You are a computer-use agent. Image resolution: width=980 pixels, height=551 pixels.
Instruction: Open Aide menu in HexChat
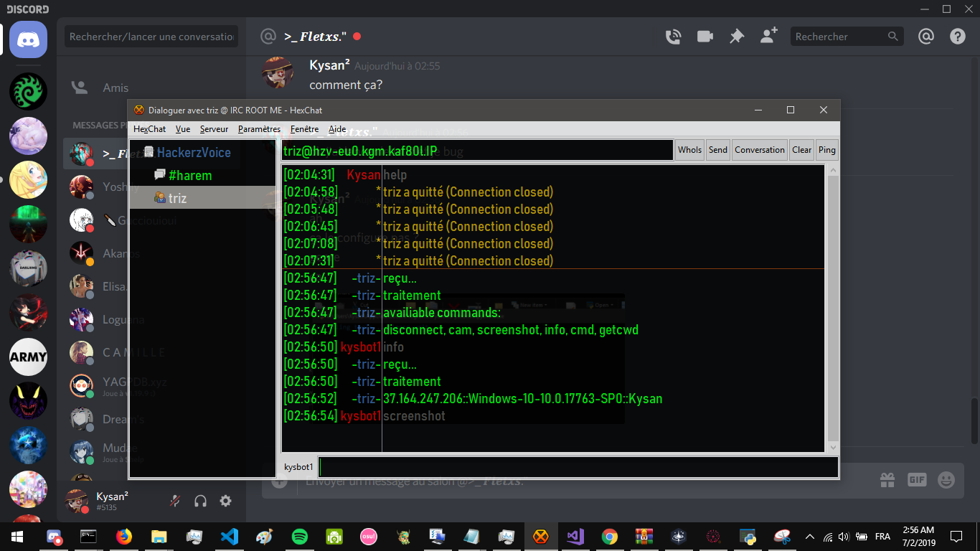coord(337,129)
